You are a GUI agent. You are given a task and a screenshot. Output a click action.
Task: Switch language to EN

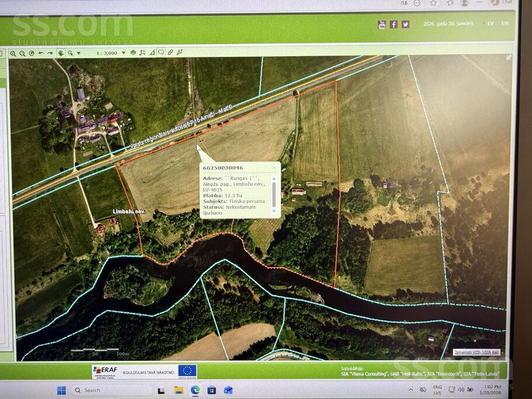click(x=505, y=23)
